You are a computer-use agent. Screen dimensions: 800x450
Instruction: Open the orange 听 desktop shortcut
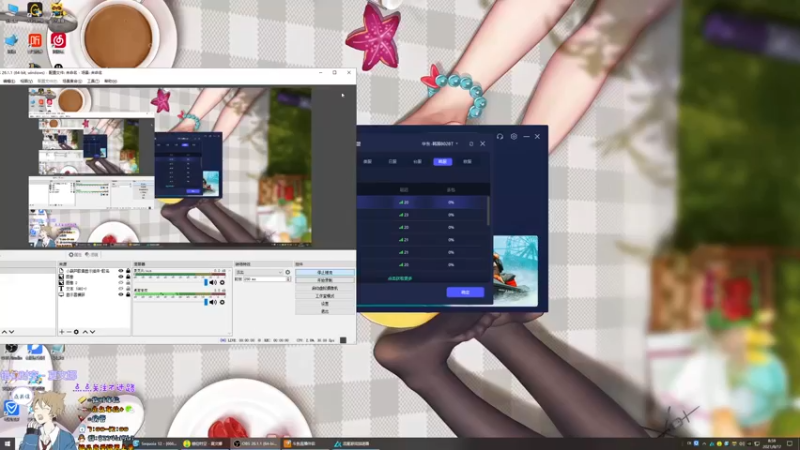tap(35, 41)
